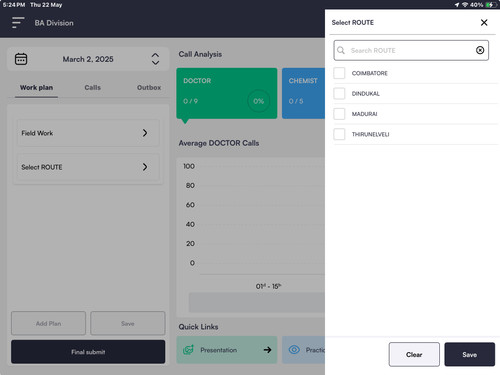
Task: Click the Presentation arrow icon
Action: pyautogui.click(x=267, y=350)
